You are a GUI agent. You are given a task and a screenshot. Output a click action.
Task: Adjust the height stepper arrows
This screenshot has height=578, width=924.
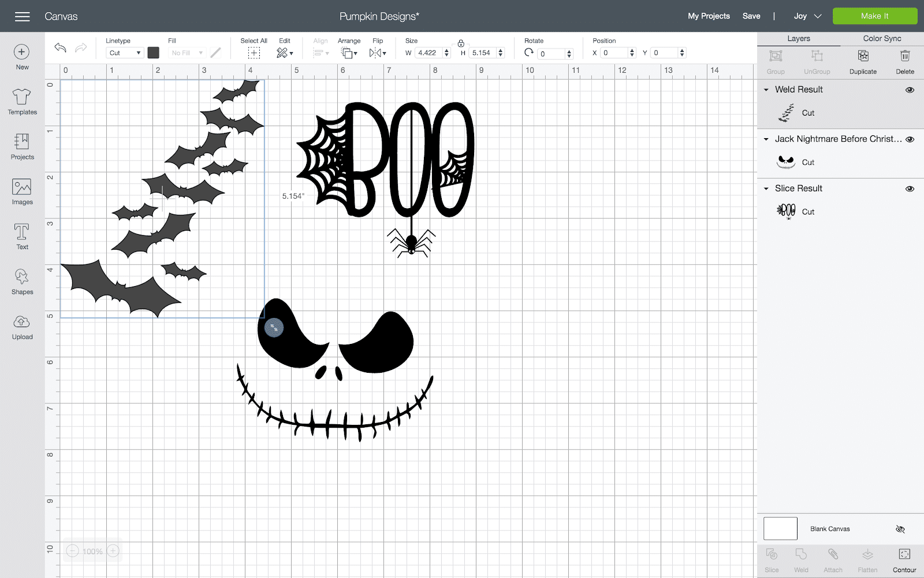(500, 53)
